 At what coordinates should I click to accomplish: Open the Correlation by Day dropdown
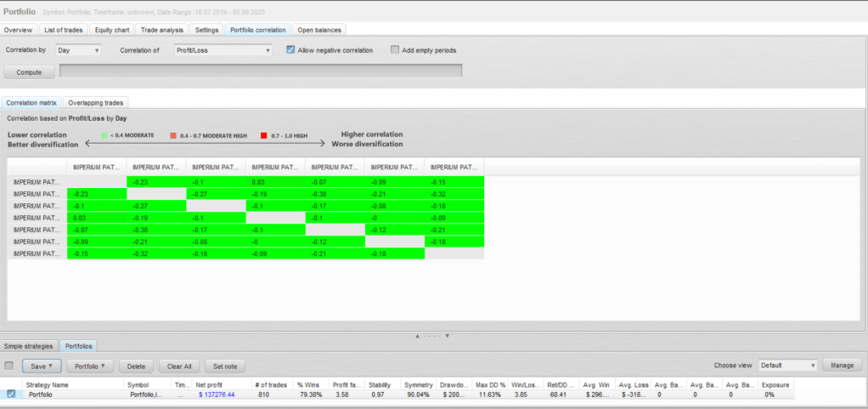(78, 50)
